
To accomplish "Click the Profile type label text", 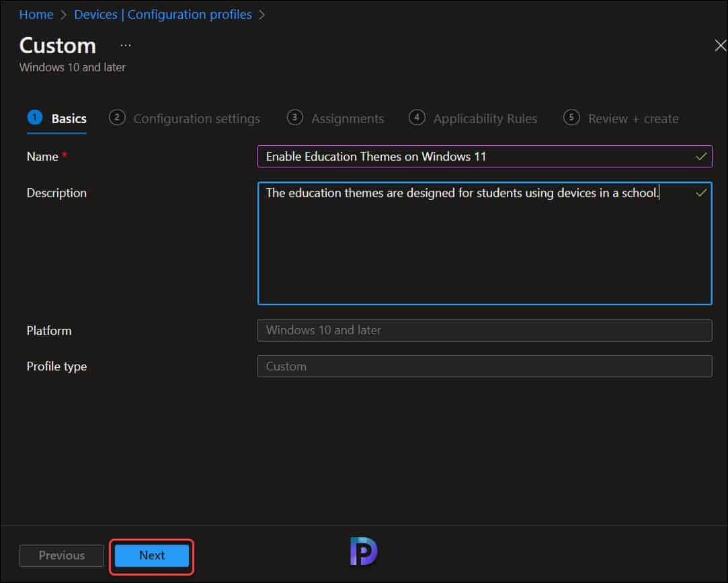I will pyautogui.click(x=56, y=366).
